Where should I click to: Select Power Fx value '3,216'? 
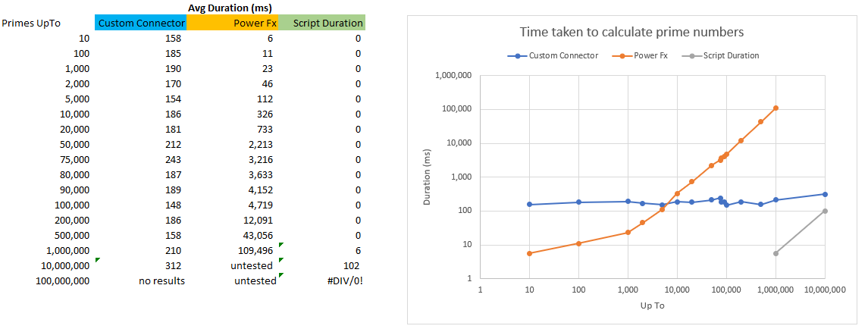tap(262, 159)
